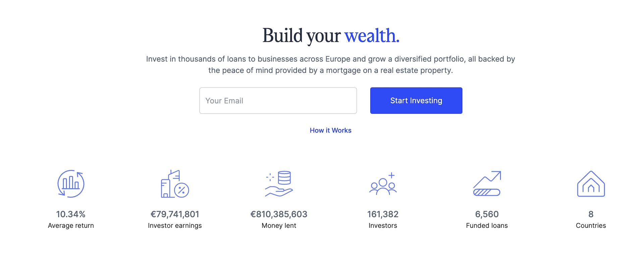Click the 10.34% average return figure

pyautogui.click(x=71, y=214)
